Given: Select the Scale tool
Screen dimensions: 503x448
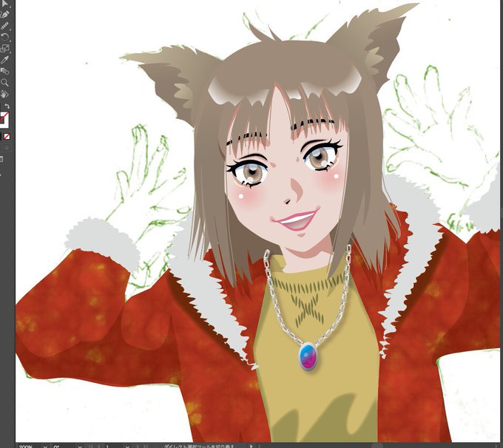Looking at the screenshot, I should point(4,48).
